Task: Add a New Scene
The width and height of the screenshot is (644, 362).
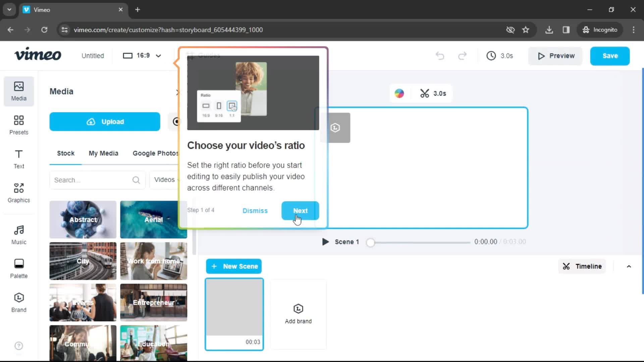Action: point(234,266)
